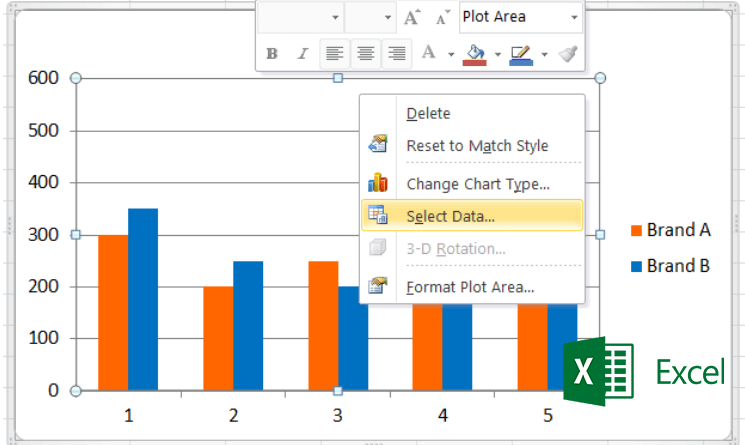The height and width of the screenshot is (445, 745).
Task: Select orange Brand A bar in category 2
Action: [218, 339]
